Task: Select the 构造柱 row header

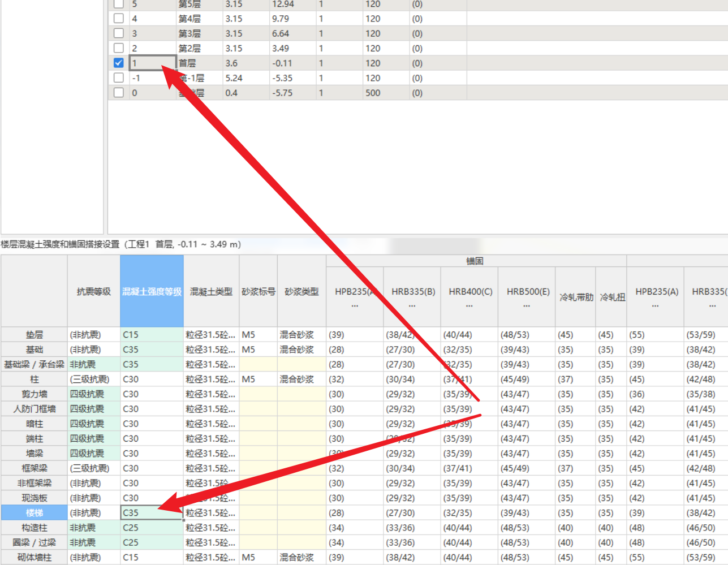Action: click(x=35, y=528)
